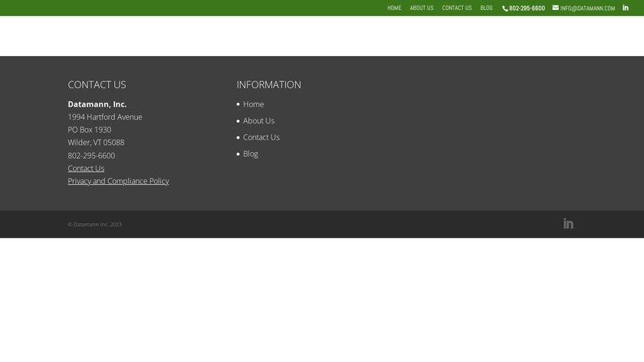Email INFO@DATAMANN.COM from the top bar
644x362 pixels.
tap(587, 8)
